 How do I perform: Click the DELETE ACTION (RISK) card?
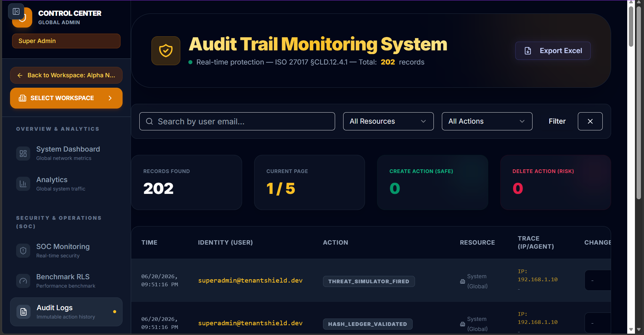pyautogui.click(x=556, y=182)
